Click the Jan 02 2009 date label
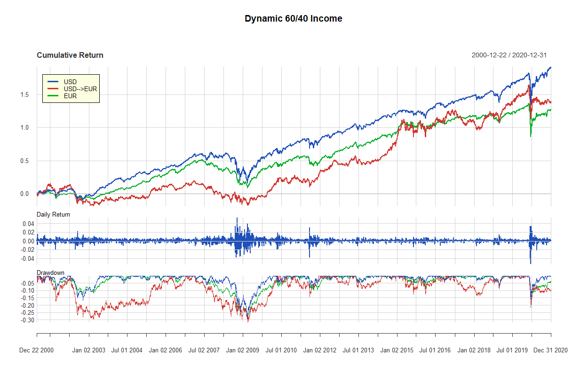This screenshot has width=588, height=374. (242, 351)
